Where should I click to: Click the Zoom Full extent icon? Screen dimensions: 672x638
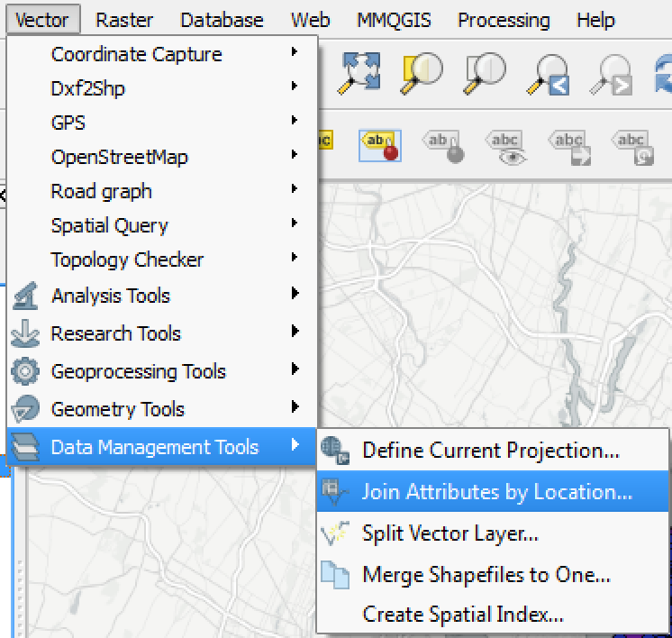[359, 73]
